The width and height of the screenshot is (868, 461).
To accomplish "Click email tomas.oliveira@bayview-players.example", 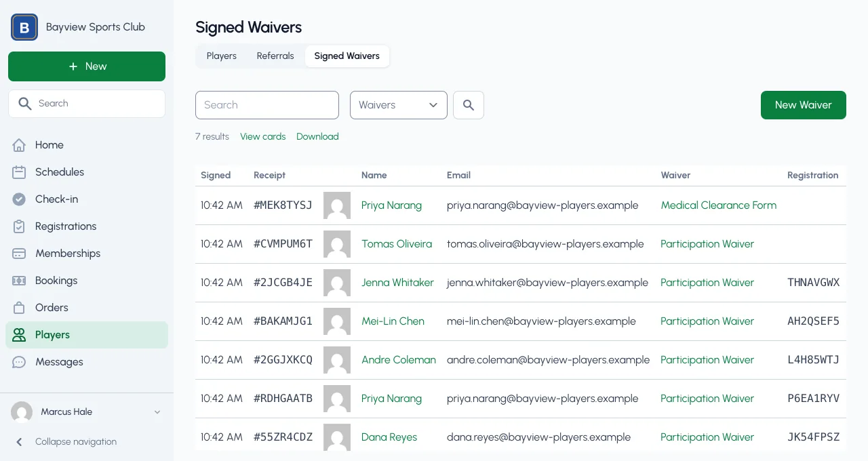I will coord(545,244).
